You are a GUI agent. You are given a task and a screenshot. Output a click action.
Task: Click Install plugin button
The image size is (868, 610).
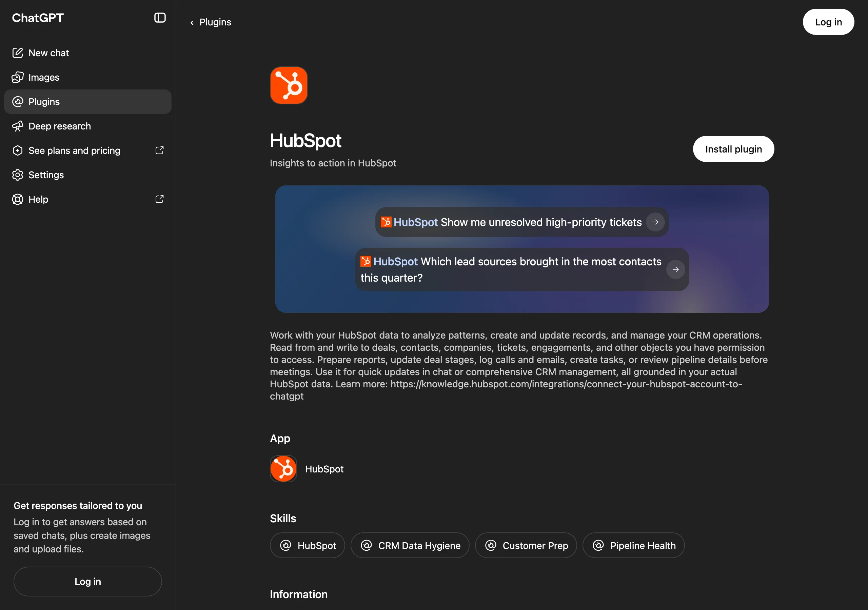click(x=733, y=149)
